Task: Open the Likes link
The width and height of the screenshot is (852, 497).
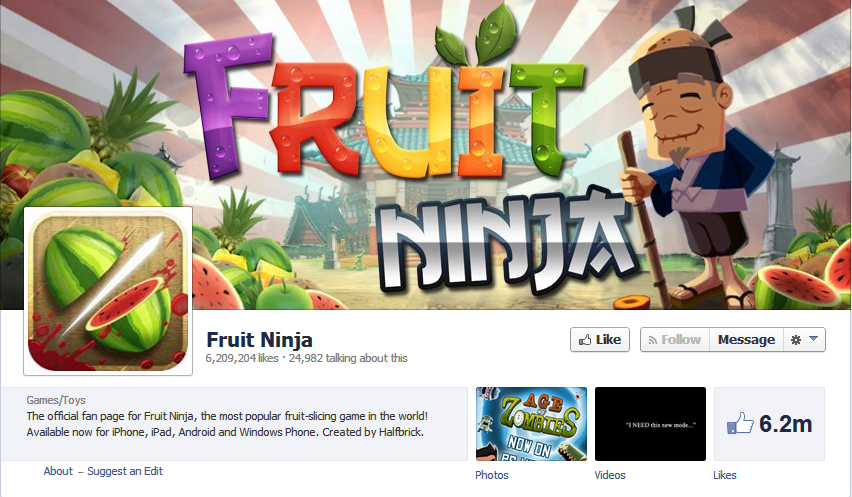Action: (725, 475)
